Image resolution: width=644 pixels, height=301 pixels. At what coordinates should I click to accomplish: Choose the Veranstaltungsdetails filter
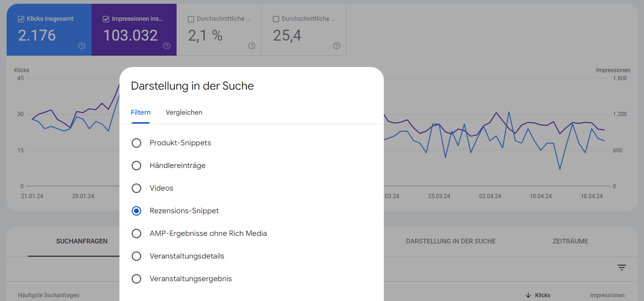(136, 256)
